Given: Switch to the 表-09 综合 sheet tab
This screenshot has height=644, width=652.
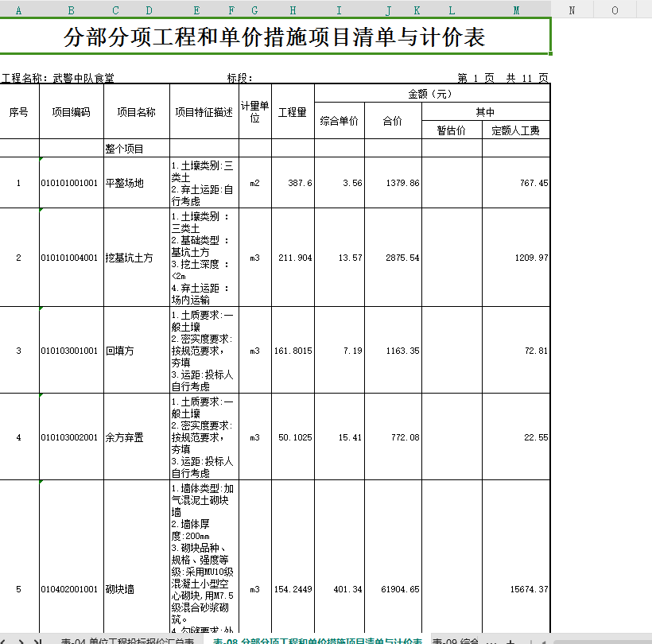Looking at the screenshot, I should coord(455,641).
